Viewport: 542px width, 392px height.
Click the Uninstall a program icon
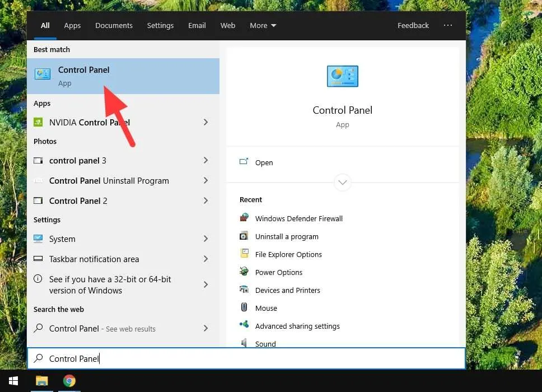pos(244,236)
